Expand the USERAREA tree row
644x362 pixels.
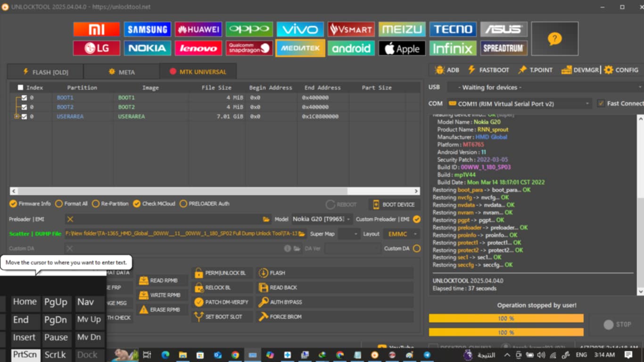[17, 116]
